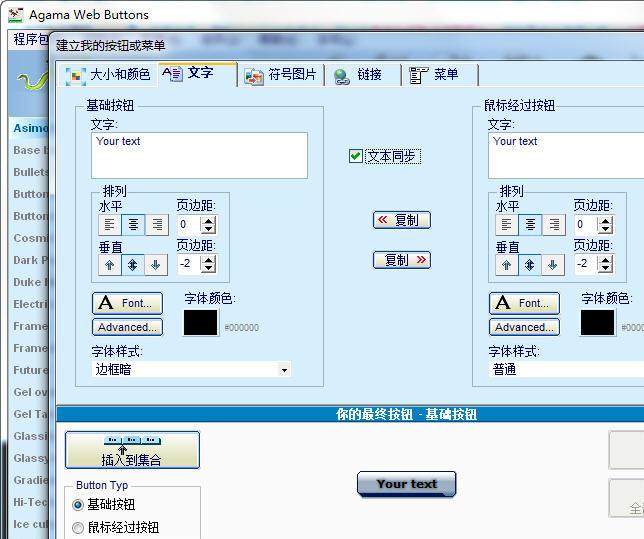Screen dimensions: 644x539
Task: Center base button text vertically
Action: [133, 265]
